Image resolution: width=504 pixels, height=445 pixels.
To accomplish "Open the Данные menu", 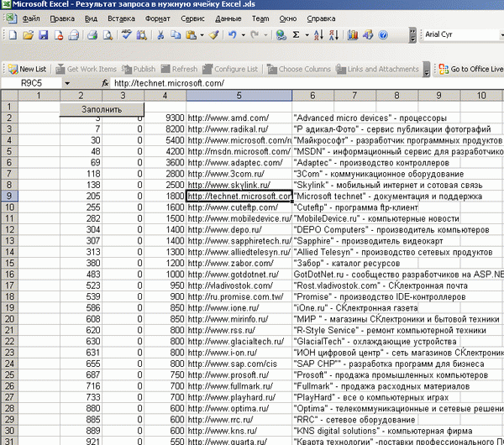I will (228, 18).
